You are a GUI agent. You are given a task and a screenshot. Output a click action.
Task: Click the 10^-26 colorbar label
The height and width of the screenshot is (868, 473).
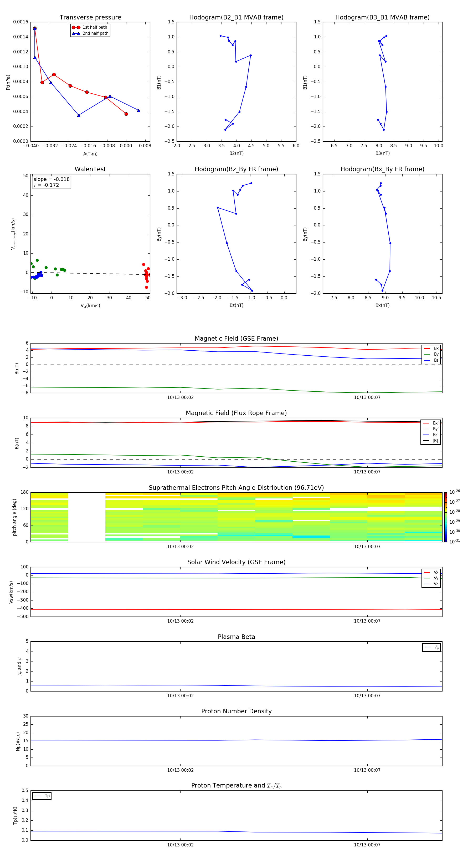[x=455, y=492]
